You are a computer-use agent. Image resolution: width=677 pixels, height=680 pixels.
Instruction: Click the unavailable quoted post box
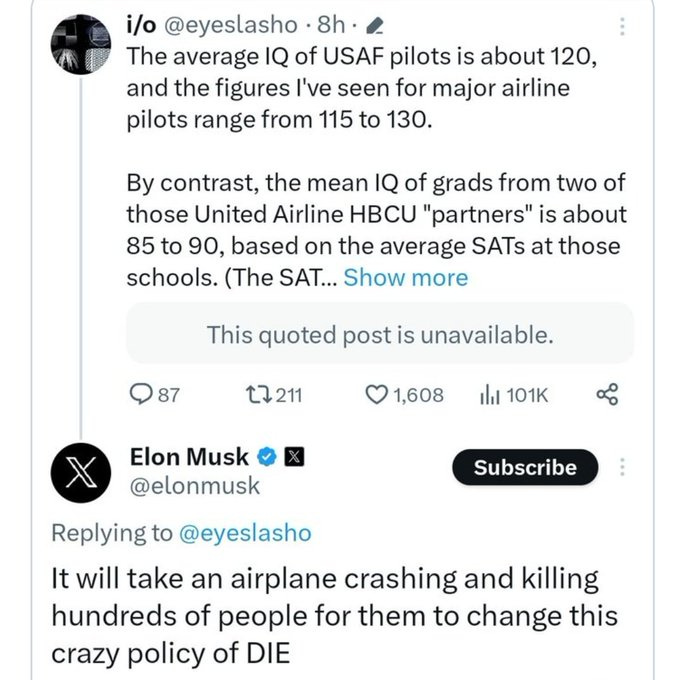point(379,334)
